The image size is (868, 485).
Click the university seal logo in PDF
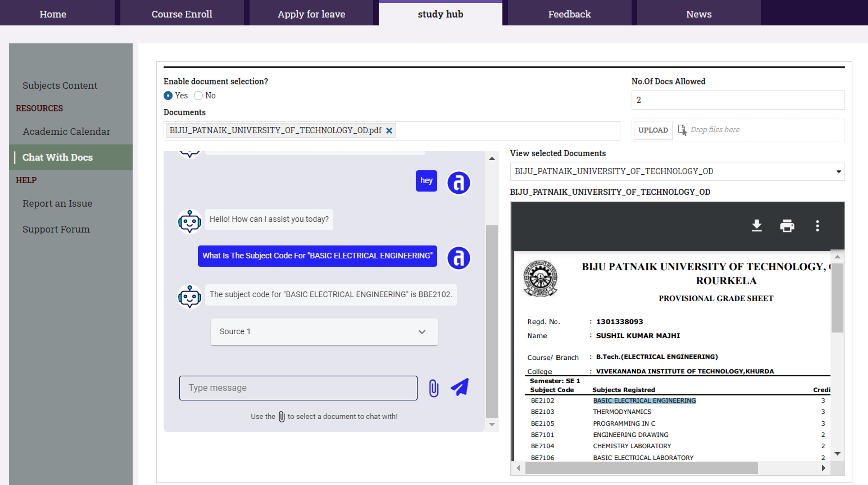click(540, 278)
